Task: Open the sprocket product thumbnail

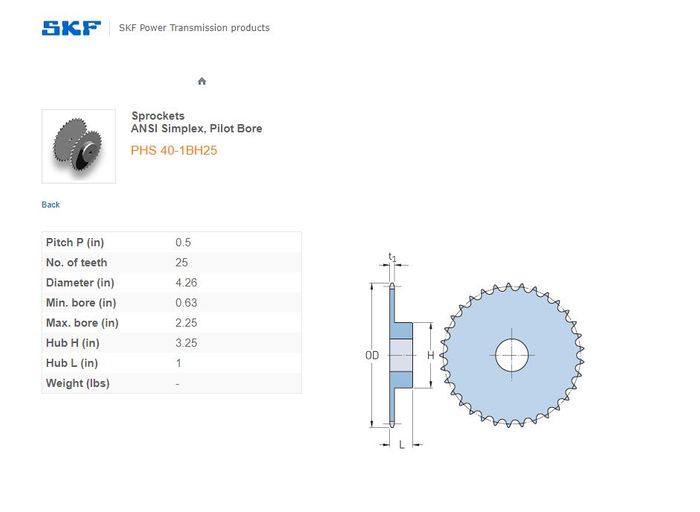Action: click(78, 146)
